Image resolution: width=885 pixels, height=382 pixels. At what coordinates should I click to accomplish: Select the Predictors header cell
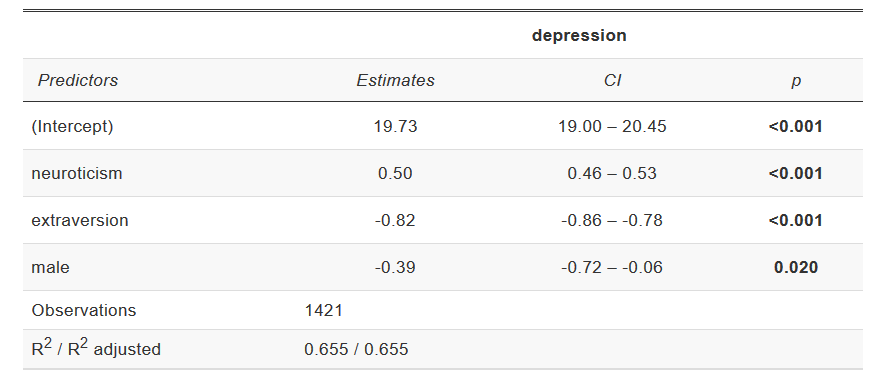(78, 81)
